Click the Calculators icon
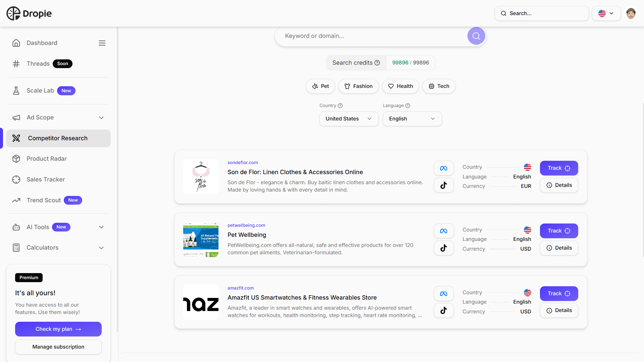 (x=16, y=248)
